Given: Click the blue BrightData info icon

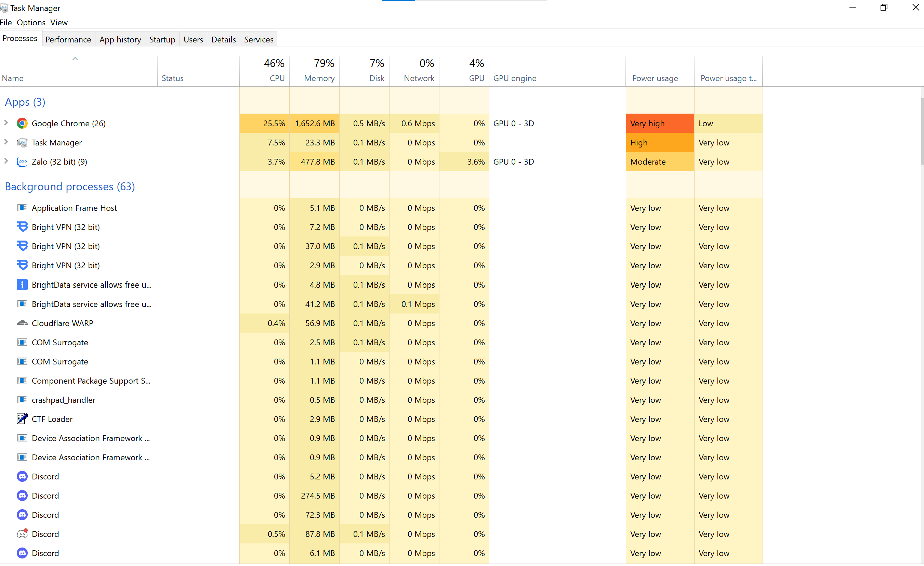Looking at the screenshot, I should point(22,285).
